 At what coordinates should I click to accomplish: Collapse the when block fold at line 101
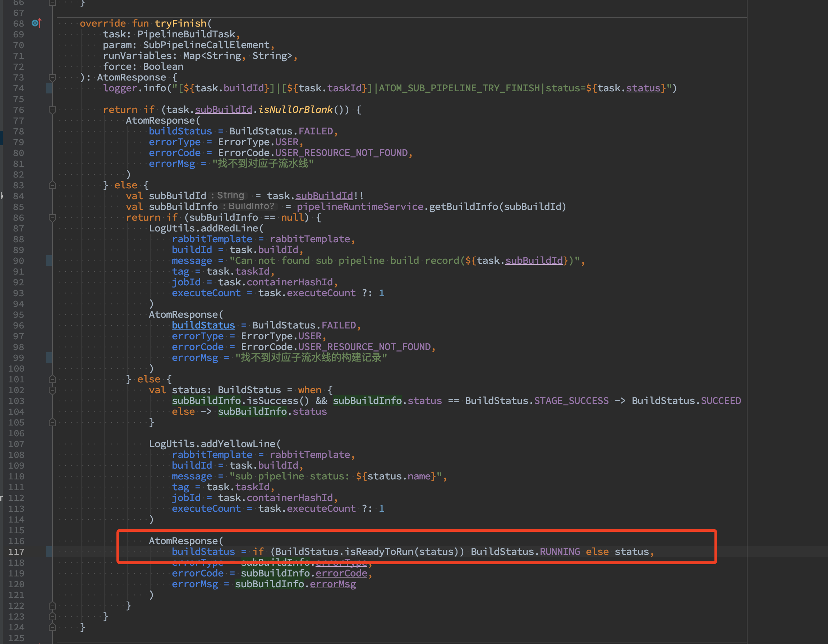(x=53, y=379)
